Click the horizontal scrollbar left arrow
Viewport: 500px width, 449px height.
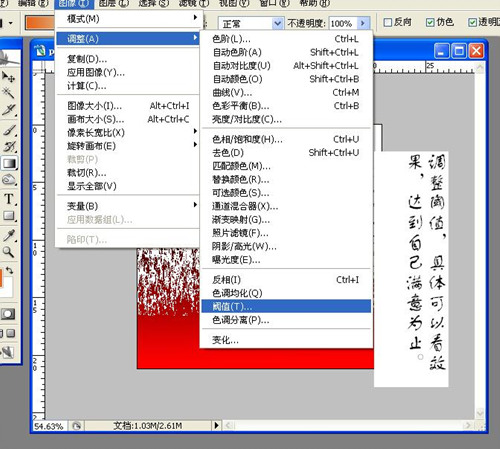coord(229,425)
